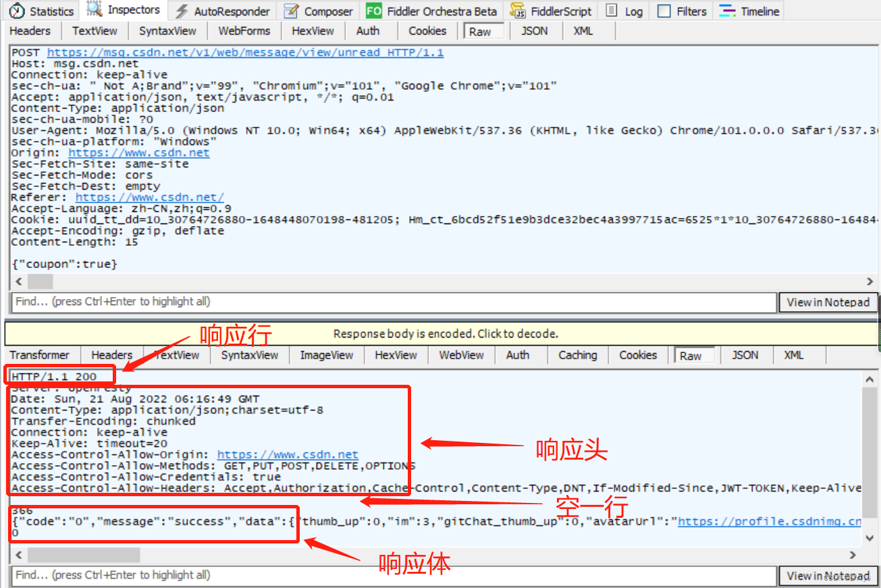Open the Origin www.csdn.net link
881x588 pixels.
[x=139, y=153]
